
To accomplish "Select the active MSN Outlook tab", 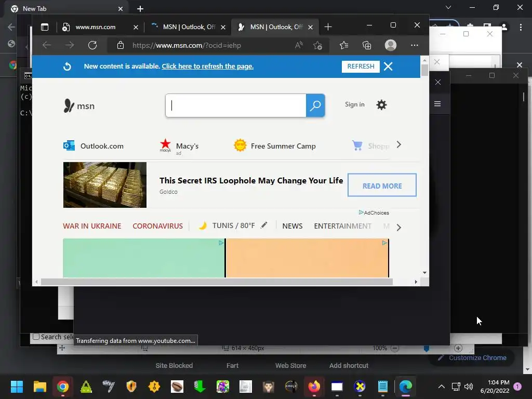I will (275, 27).
